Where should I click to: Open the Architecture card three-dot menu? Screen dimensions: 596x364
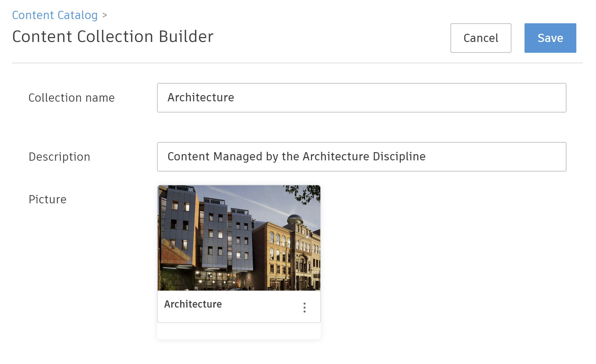click(x=305, y=308)
